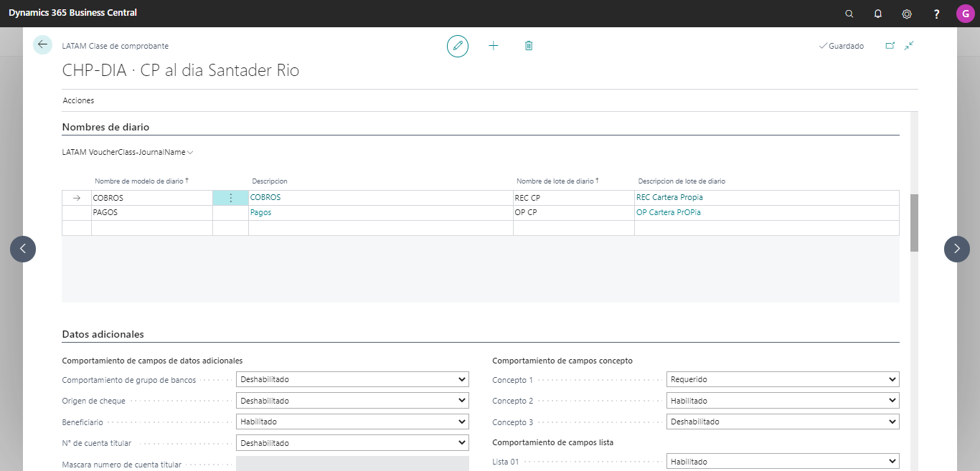Click the LATAM Clase de comprobante caption

click(x=116, y=46)
